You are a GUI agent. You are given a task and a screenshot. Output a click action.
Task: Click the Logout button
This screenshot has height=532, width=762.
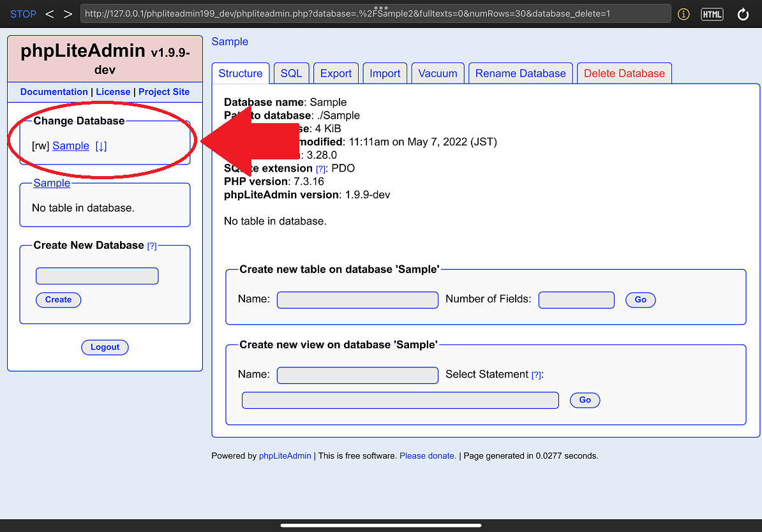[x=105, y=348]
